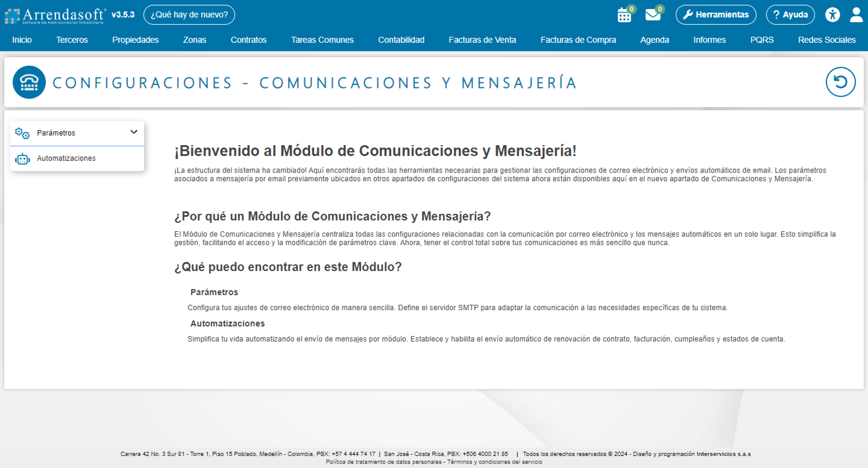868x468 pixels.
Task: Open the Contabilidad menu
Action: coord(401,40)
